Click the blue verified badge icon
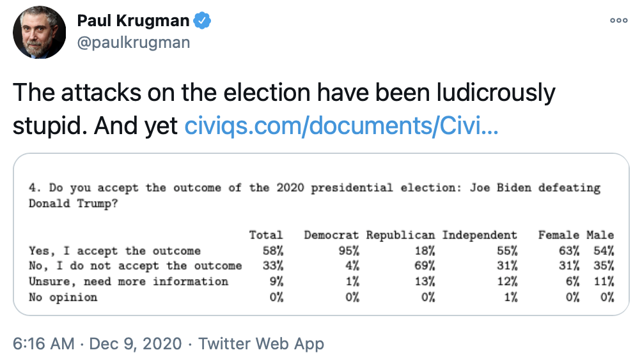The height and width of the screenshot is (364, 642). (202, 20)
